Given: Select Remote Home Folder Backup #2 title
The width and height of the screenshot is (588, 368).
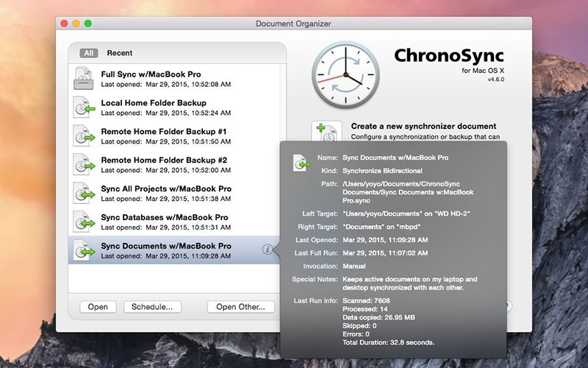Looking at the screenshot, I should tap(164, 160).
